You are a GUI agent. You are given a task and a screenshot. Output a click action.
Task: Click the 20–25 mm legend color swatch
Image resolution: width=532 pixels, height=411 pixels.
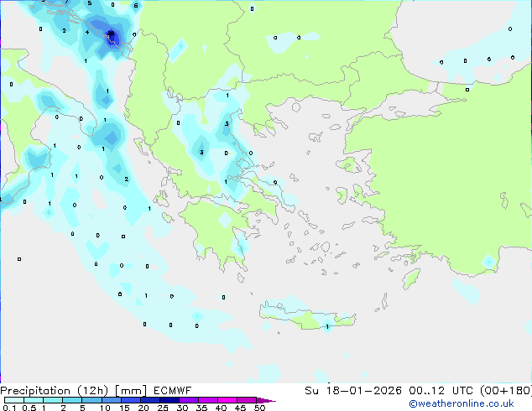pyautogui.click(x=150, y=400)
